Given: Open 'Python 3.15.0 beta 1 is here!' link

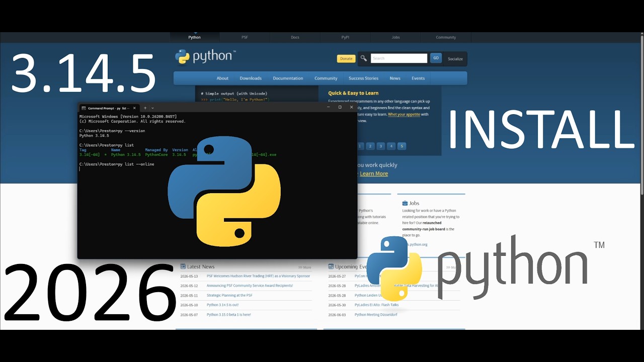Looking at the screenshot, I should point(229,315).
